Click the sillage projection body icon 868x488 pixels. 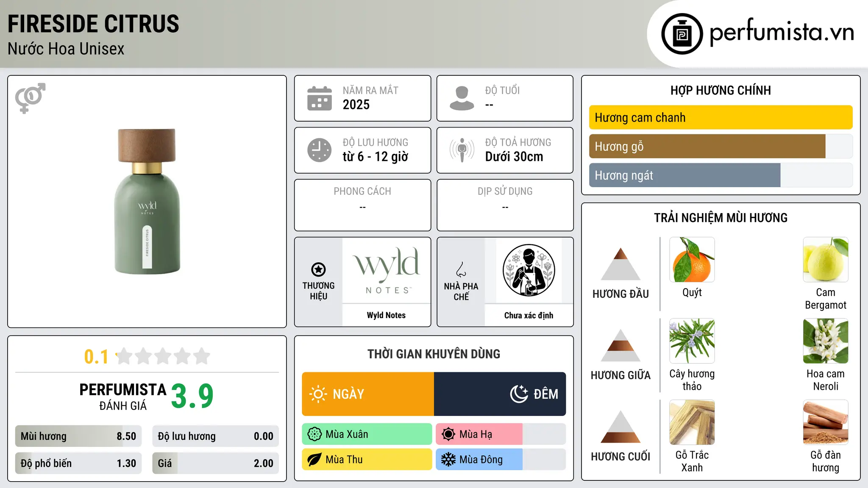(462, 150)
